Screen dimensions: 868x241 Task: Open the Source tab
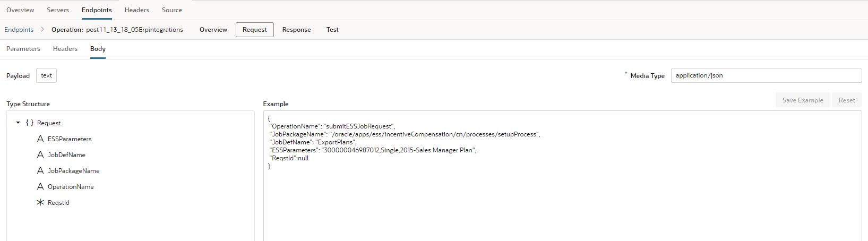(x=171, y=10)
